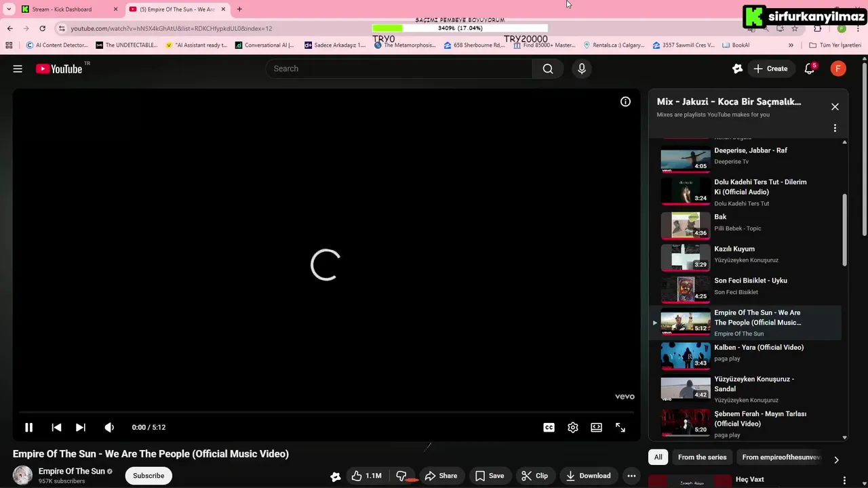Open Tüm Yer İşaretleri bookmarks folder
Viewport: 868px width, 488px height.
click(x=835, y=45)
